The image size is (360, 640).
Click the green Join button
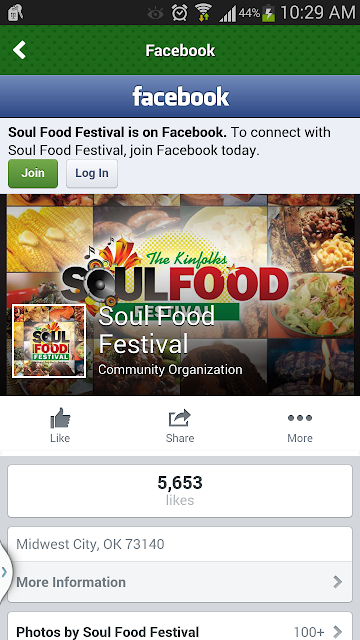point(33,173)
